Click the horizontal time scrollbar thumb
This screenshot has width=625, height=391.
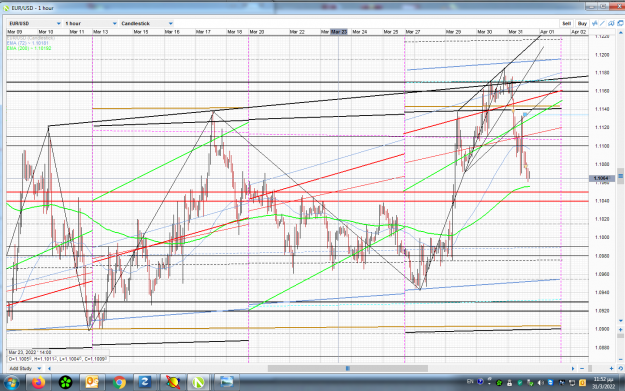[348, 368]
